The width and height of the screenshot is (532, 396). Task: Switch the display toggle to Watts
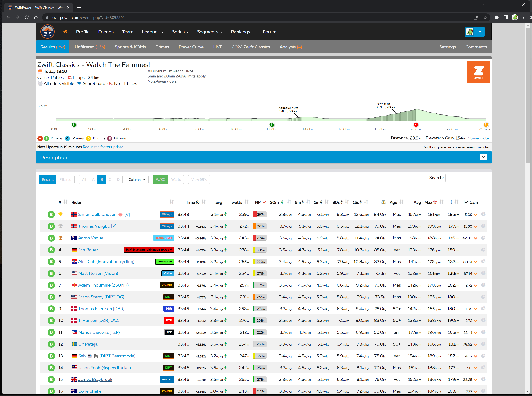click(176, 180)
